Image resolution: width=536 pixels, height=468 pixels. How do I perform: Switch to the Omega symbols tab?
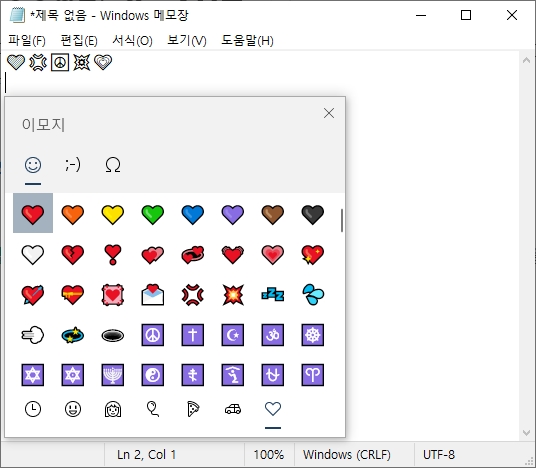click(x=113, y=165)
